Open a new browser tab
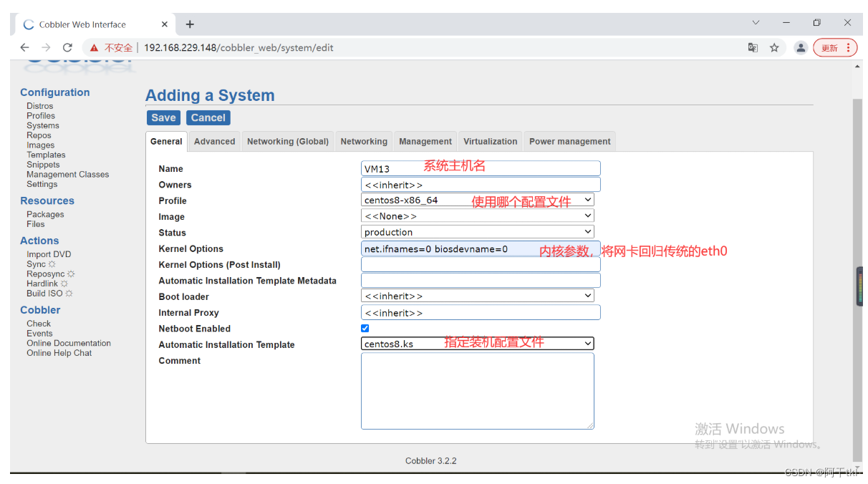The height and width of the screenshot is (484, 868). click(190, 24)
